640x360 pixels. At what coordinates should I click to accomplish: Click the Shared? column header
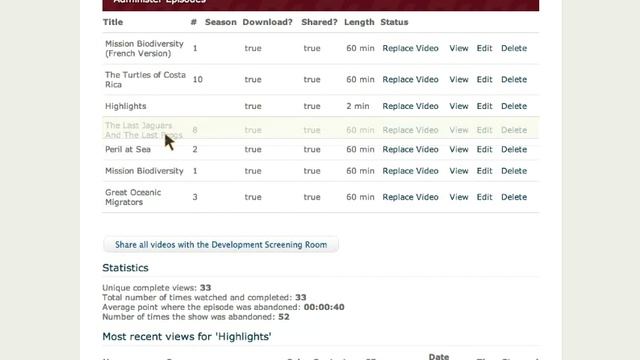pyautogui.click(x=319, y=22)
